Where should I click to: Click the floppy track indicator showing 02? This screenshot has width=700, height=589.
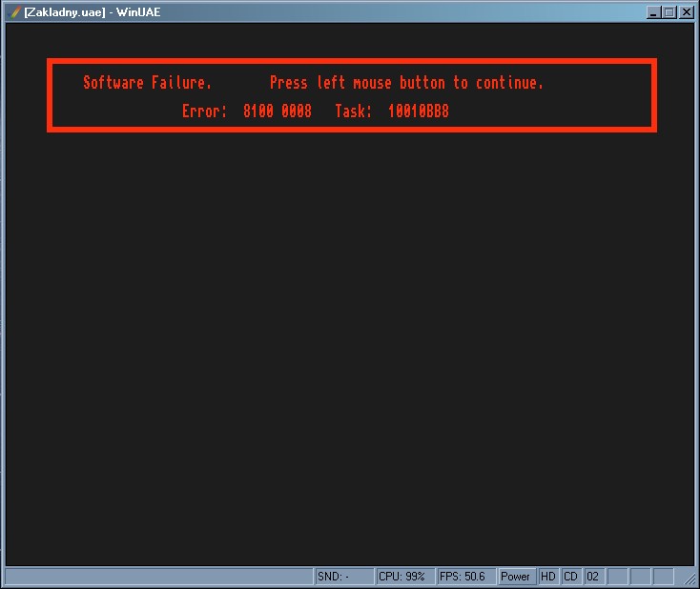click(x=593, y=577)
